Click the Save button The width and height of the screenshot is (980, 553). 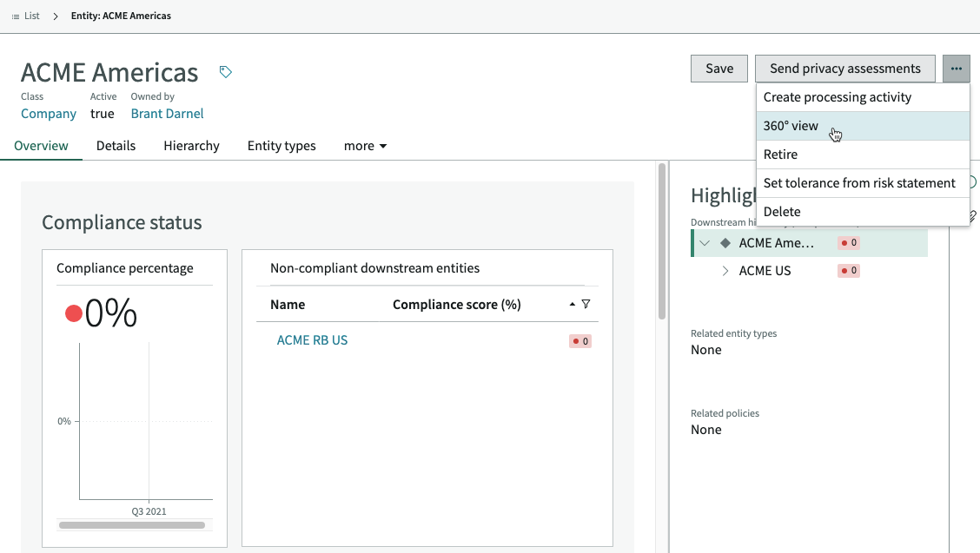(x=718, y=69)
